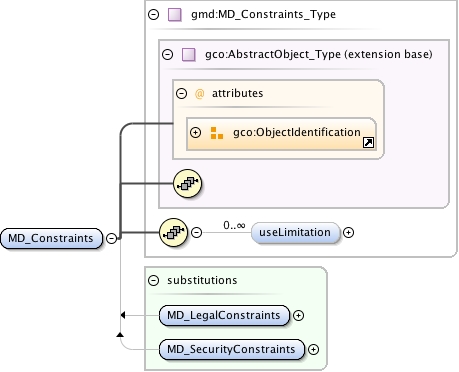Viewport: 459px width, 372px height.
Task: Click the gmd:MD_Constraints_Type title text
Action: [x=263, y=14]
